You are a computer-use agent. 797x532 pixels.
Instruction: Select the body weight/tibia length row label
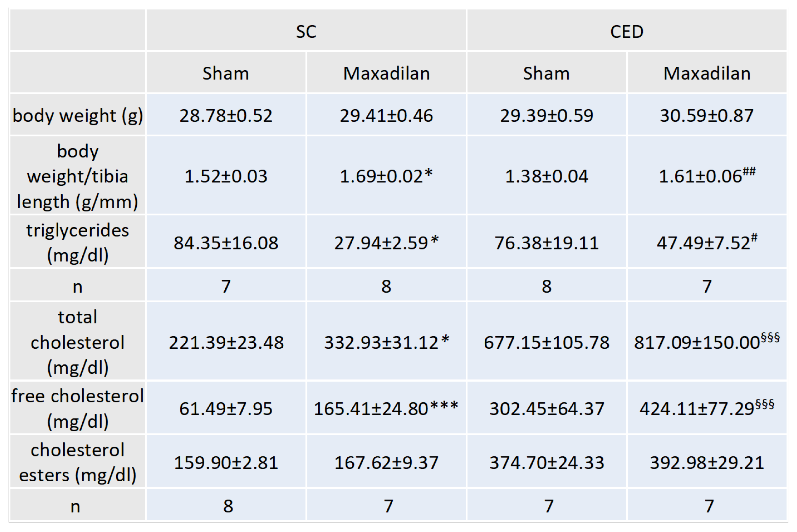tap(78, 176)
